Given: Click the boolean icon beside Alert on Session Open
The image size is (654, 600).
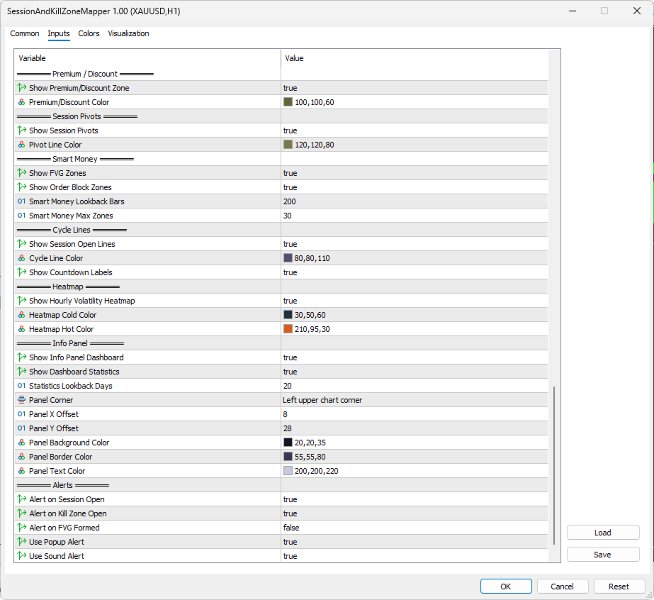Looking at the screenshot, I should [22, 499].
